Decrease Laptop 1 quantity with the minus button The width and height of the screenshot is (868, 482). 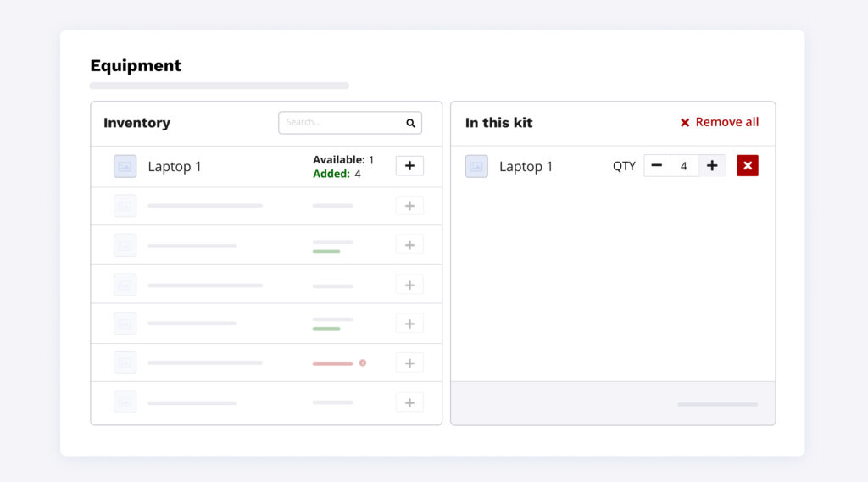click(x=657, y=166)
